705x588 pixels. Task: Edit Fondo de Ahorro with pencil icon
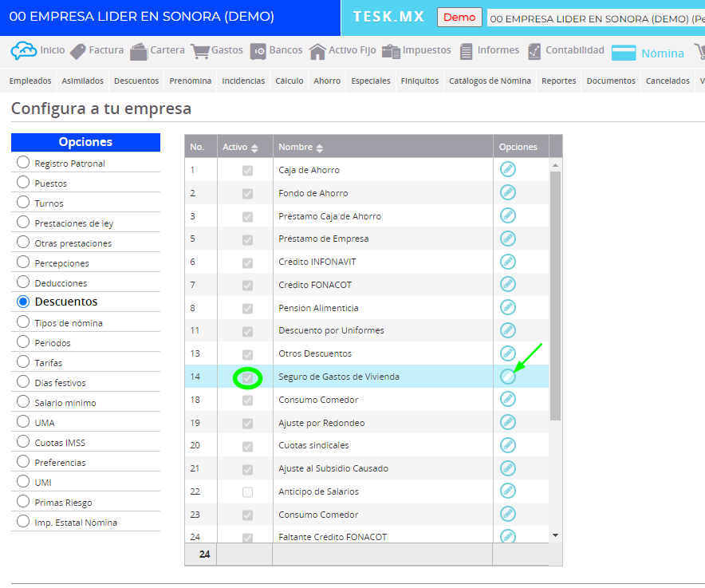pyautogui.click(x=508, y=192)
